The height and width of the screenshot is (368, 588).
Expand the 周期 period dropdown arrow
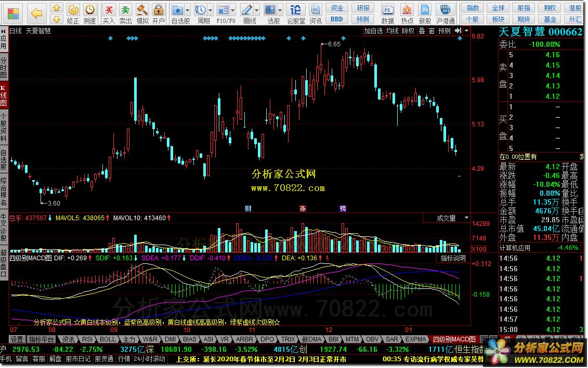pos(210,10)
